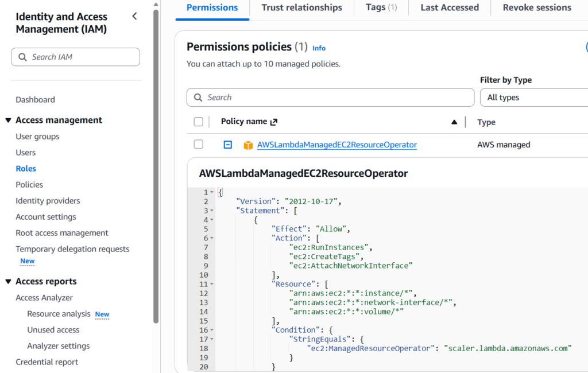Image resolution: width=588 pixels, height=373 pixels.
Task: Click the magnifier icon in Search IAM box
Action: point(22,57)
